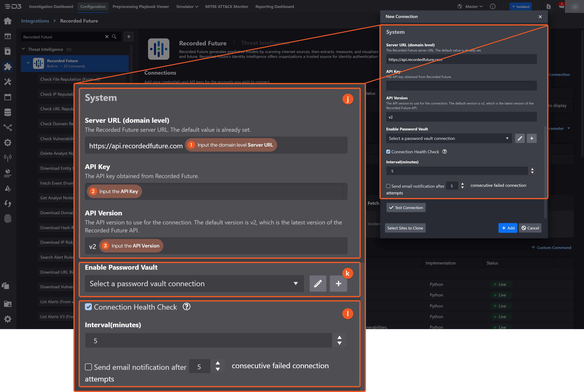Screen dimensions: 584x392
Task: Increase the Interval minutes using the up stepper
Action: click(x=340, y=337)
